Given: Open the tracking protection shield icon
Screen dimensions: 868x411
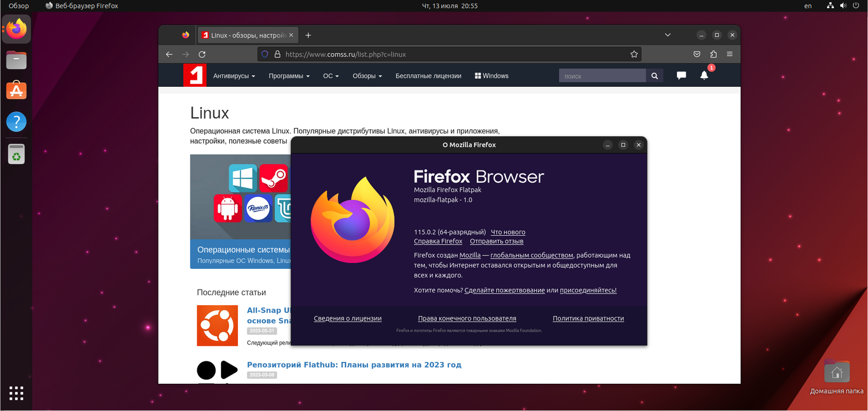Looking at the screenshot, I should 265,54.
